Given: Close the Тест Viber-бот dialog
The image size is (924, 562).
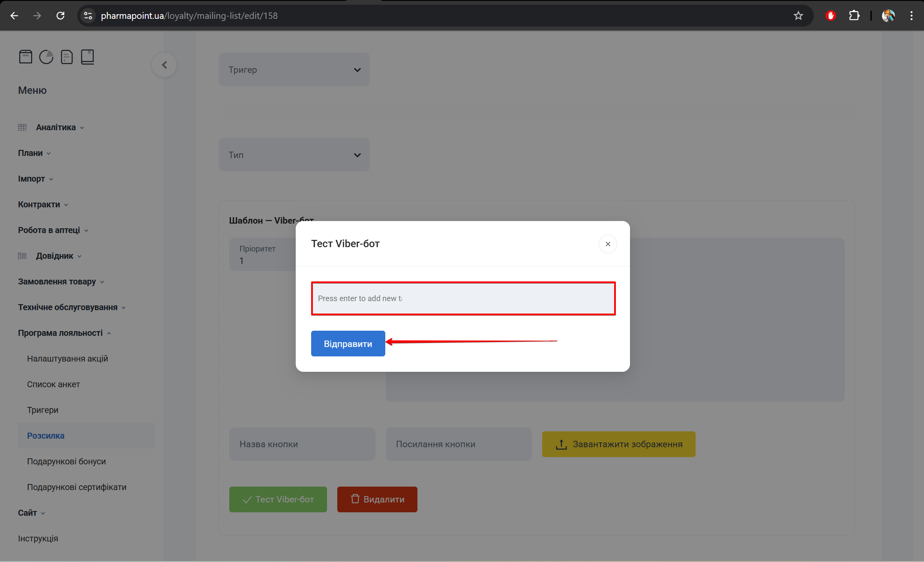Looking at the screenshot, I should coord(607,244).
